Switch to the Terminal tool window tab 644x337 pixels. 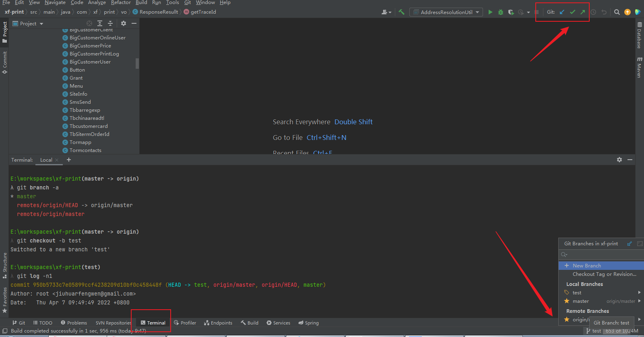tap(153, 323)
